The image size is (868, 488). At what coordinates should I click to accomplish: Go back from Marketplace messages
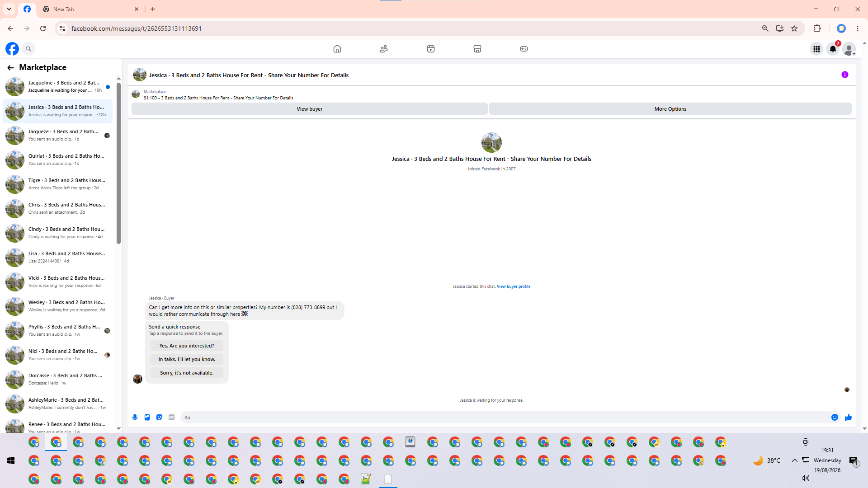pos(10,67)
